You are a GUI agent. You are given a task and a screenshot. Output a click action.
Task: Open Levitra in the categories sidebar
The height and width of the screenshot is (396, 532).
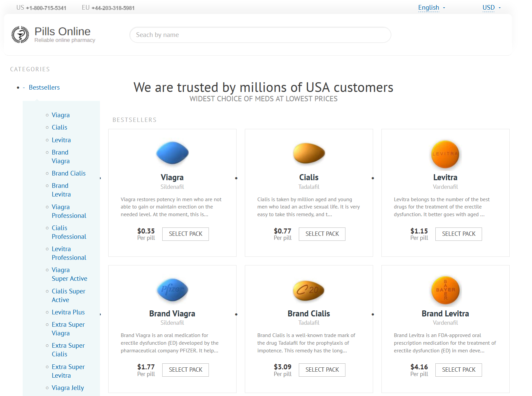pos(61,140)
